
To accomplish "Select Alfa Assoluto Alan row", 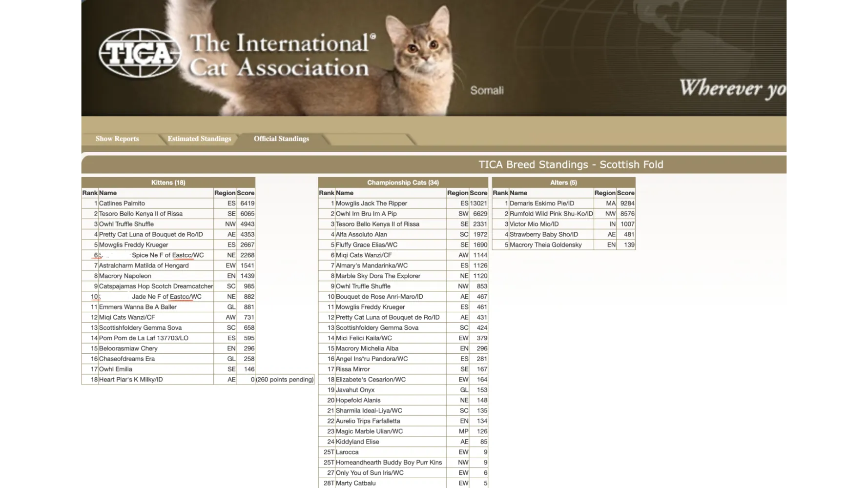I will pos(403,234).
